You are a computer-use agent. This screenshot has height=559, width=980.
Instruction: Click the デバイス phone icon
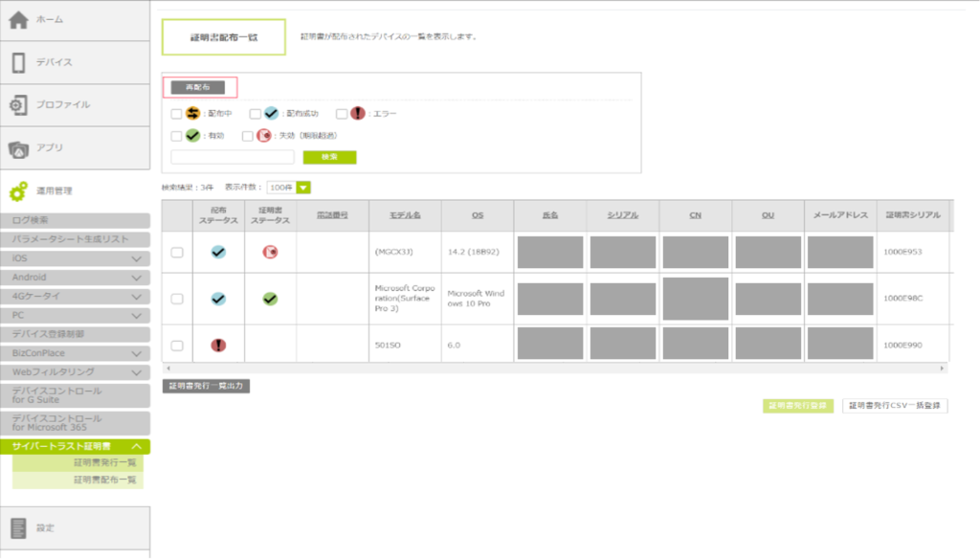point(18,62)
